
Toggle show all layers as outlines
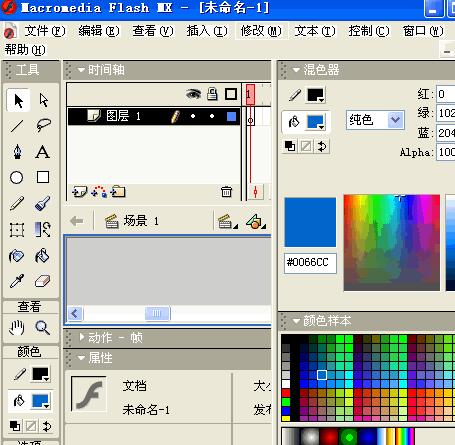click(231, 94)
